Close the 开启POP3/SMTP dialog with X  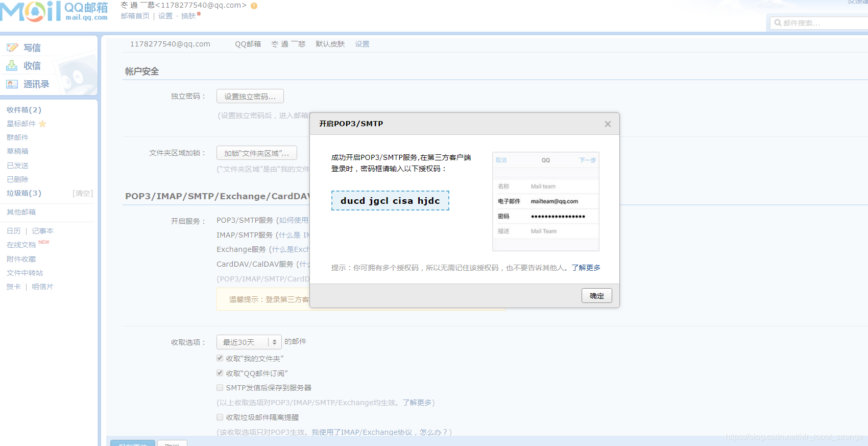pyautogui.click(x=608, y=124)
